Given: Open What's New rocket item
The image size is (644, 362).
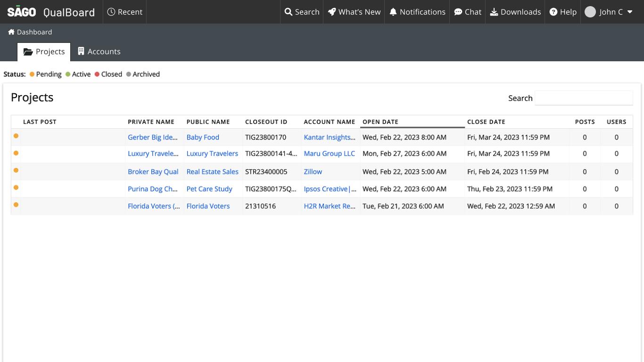Looking at the screenshot, I should click(354, 12).
